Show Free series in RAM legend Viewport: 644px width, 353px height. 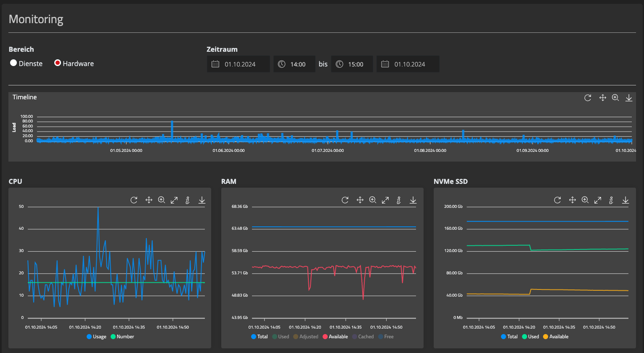point(386,337)
